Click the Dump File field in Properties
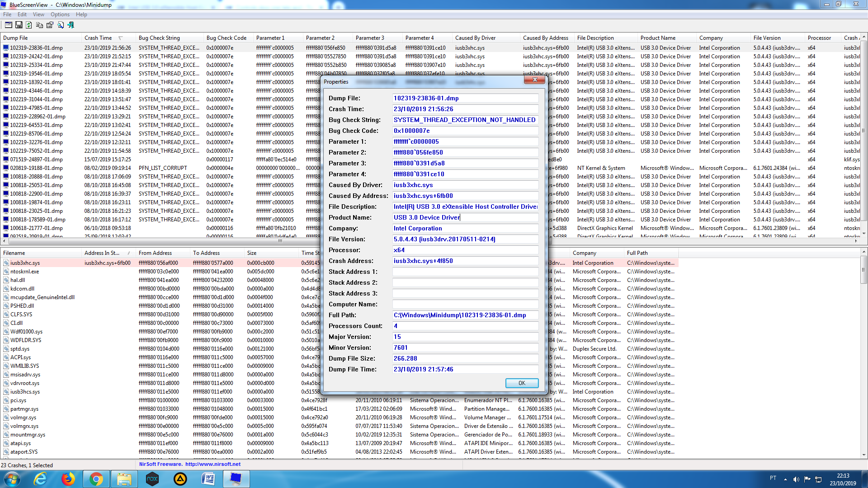Image resolution: width=868 pixels, height=488 pixels. [x=465, y=98]
